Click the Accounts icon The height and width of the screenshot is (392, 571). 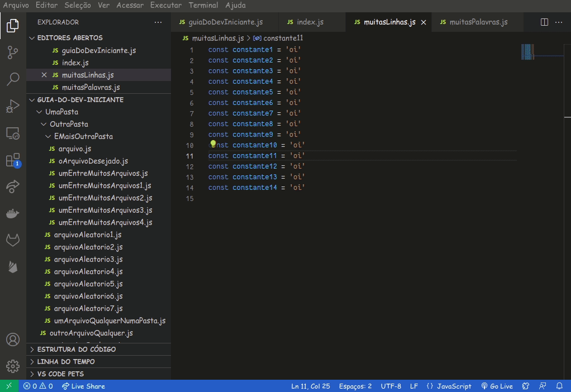coord(13,340)
